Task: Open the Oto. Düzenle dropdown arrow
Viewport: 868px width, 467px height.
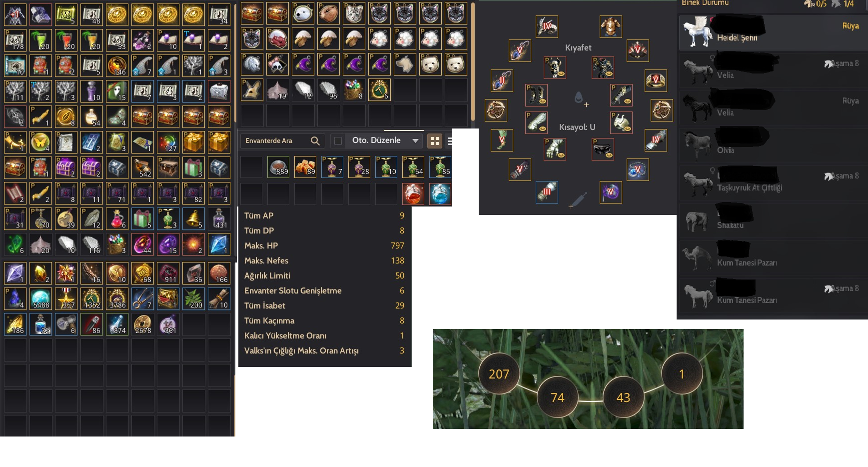Action: click(x=415, y=141)
